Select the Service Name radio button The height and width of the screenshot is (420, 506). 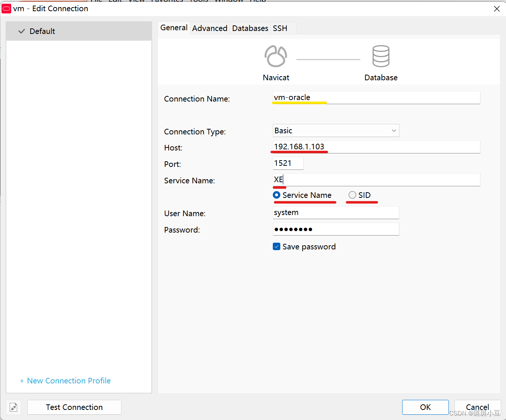tap(277, 195)
